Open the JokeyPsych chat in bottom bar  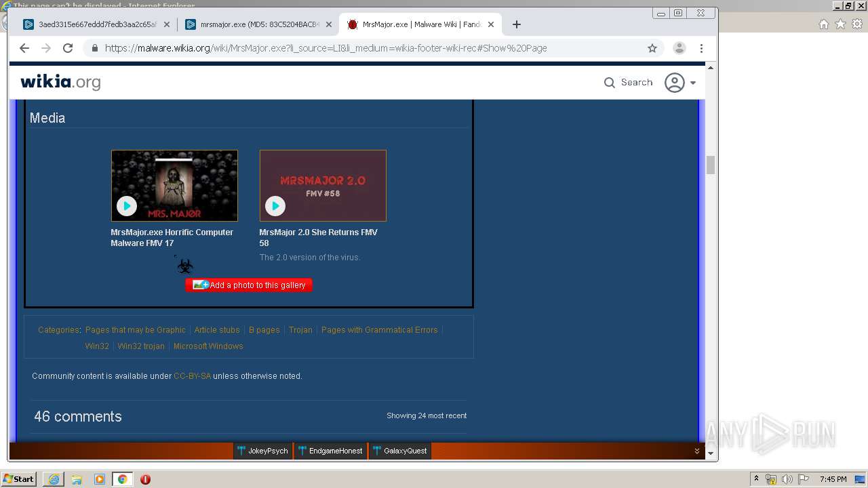coord(263,451)
